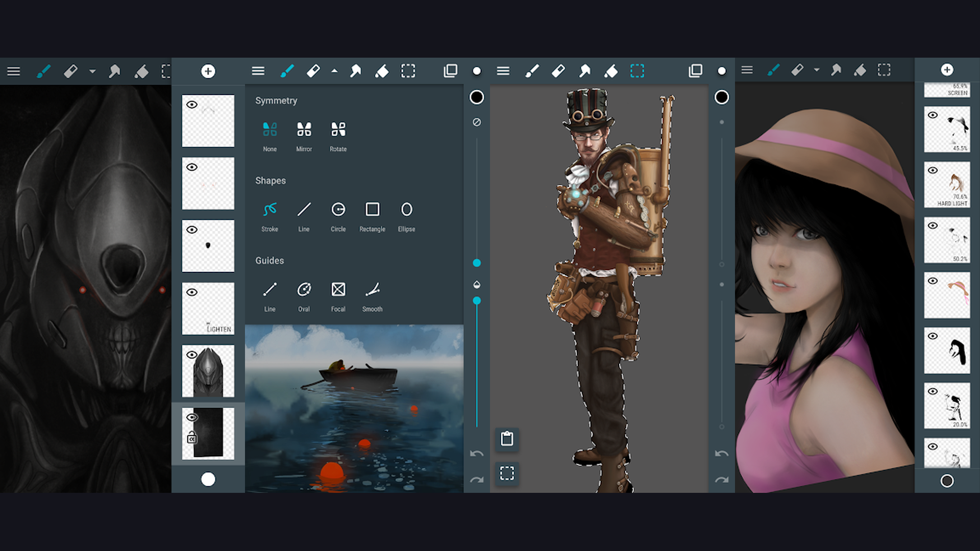Screen dimensions: 980x551
Task: Open the hamburger menu above the Symmetry panel
Action: pyautogui.click(x=258, y=71)
